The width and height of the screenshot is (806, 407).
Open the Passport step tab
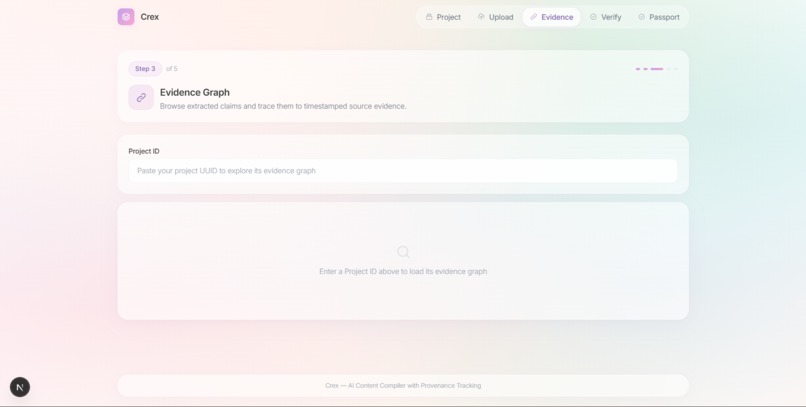click(659, 17)
